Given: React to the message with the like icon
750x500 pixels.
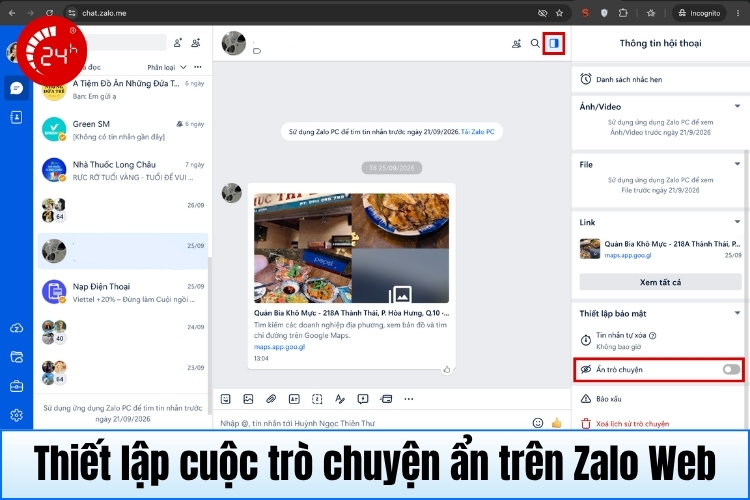Looking at the screenshot, I should click(x=447, y=369).
